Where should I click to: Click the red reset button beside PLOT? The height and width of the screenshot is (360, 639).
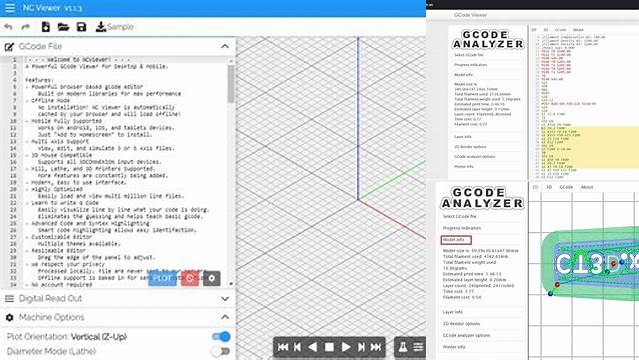tap(190, 278)
